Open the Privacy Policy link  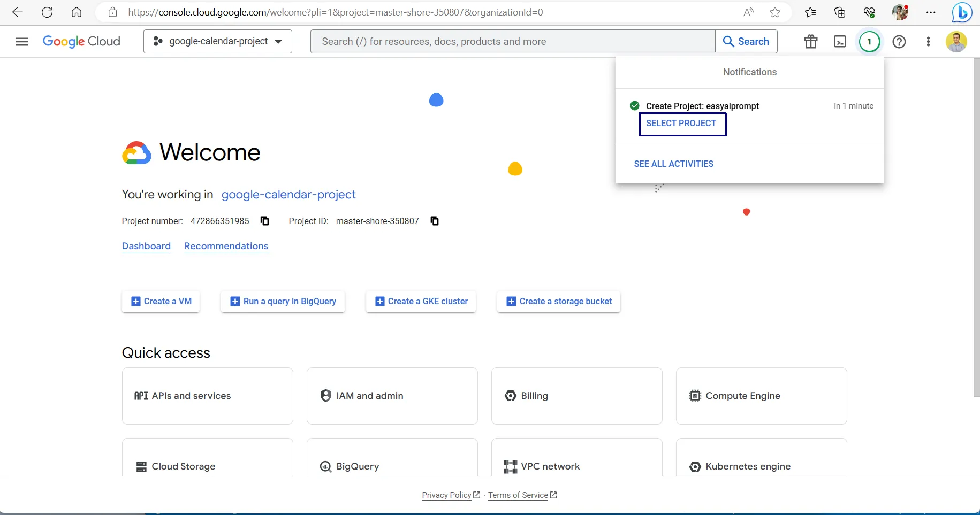(x=451, y=495)
